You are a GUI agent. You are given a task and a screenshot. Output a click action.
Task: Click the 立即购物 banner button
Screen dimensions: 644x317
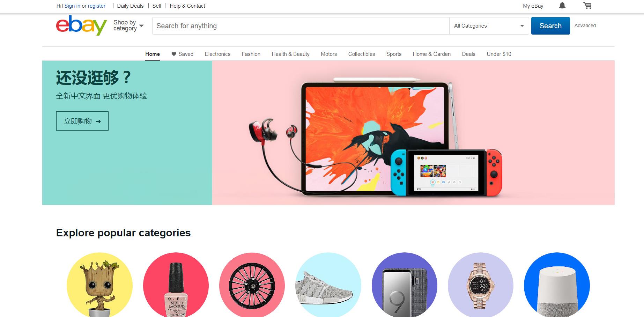coord(82,121)
